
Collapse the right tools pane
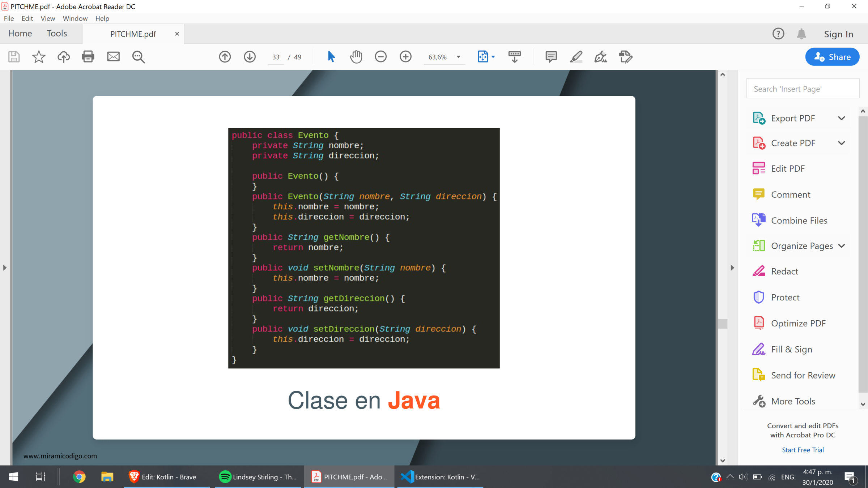click(x=732, y=268)
